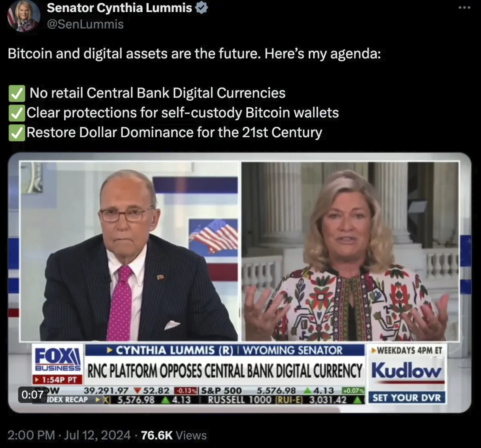Click the Cynthia Lummis Wyoming Senator chyron
Screen dimensions: 481x448
pyautogui.click(x=225, y=350)
